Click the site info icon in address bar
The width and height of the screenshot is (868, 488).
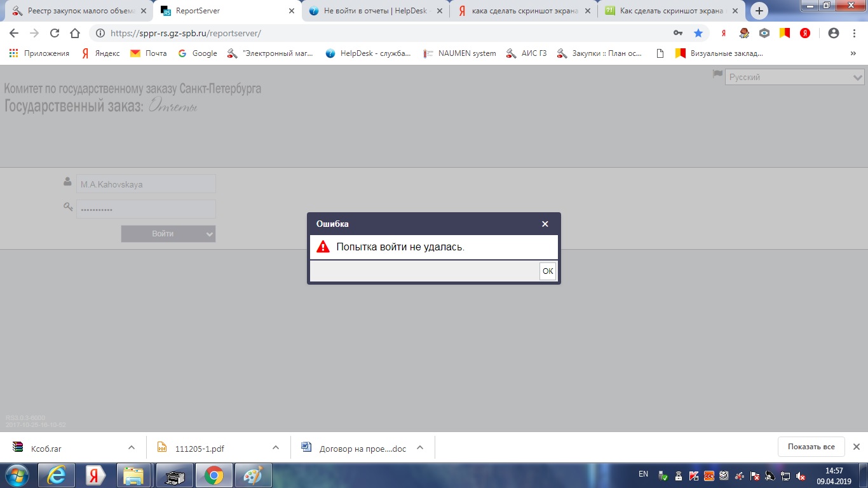coord(100,33)
